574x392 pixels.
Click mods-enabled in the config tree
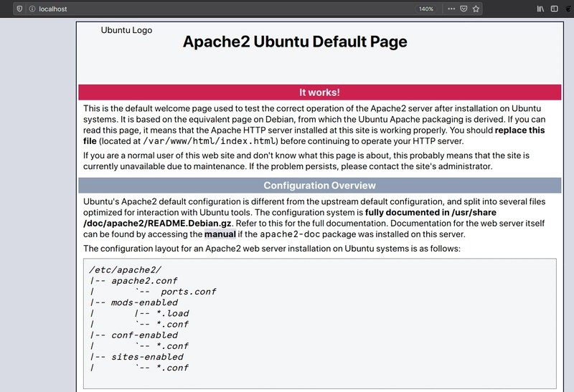[144, 302]
